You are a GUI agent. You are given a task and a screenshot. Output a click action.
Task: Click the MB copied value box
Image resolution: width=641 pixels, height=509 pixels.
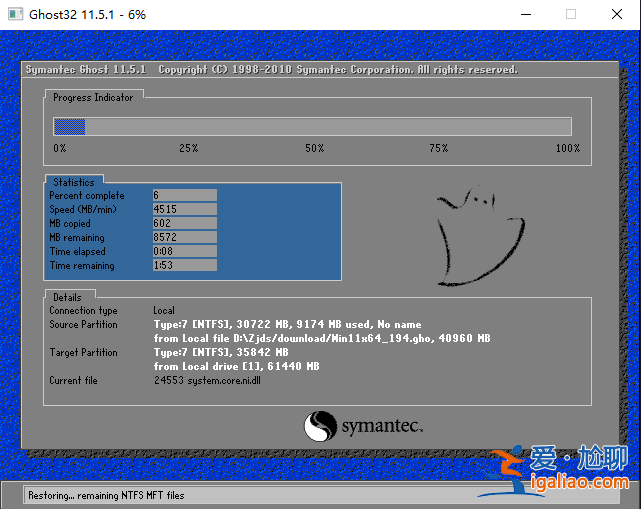[184, 224]
